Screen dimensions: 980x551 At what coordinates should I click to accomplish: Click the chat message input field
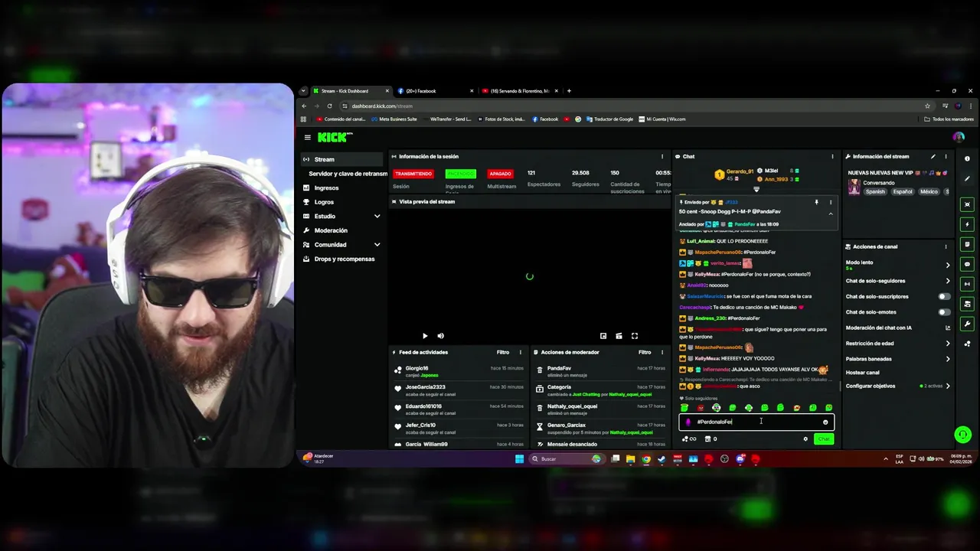[755, 422]
